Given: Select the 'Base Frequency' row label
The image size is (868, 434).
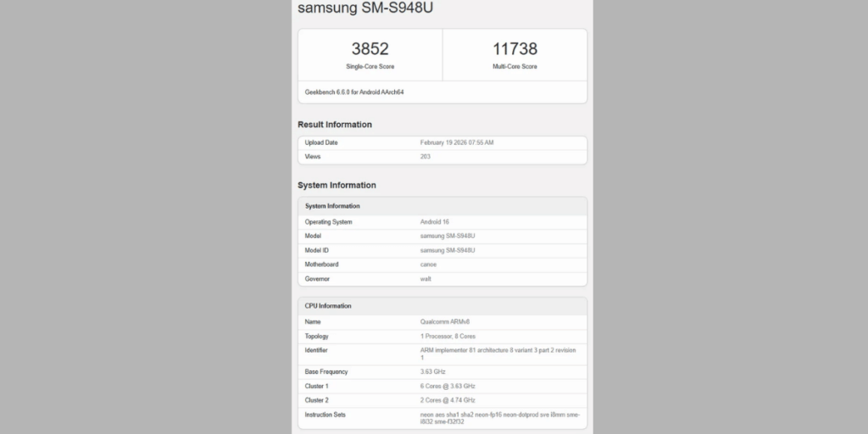Looking at the screenshot, I should [326, 372].
